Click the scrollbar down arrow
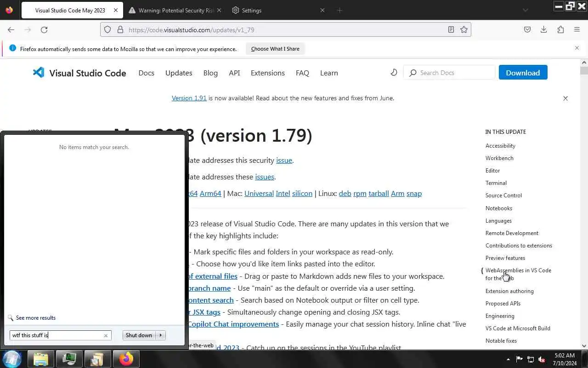 pos(584,345)
